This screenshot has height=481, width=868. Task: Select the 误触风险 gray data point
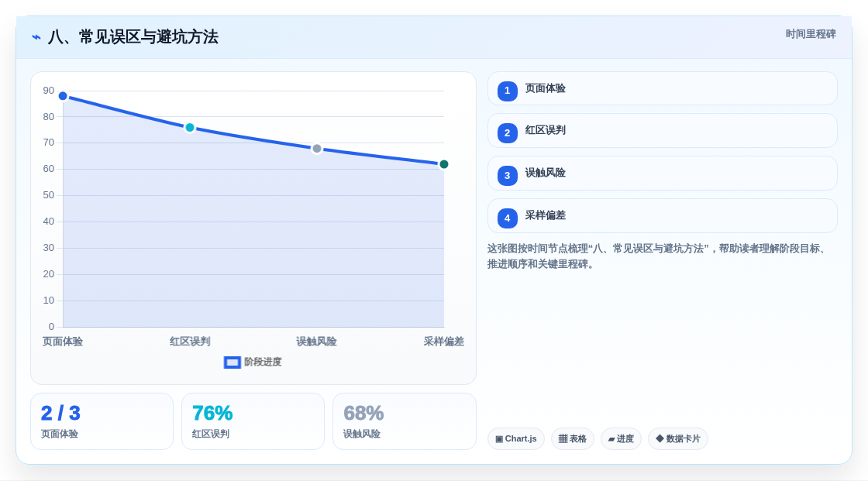pos(317,149)
